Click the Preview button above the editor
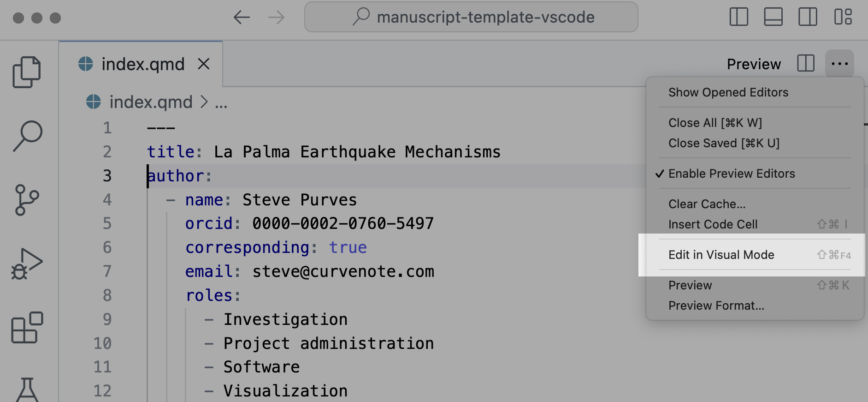Viewport: 868px width, 402px height. pyautogui.click(x=754, y=64)
